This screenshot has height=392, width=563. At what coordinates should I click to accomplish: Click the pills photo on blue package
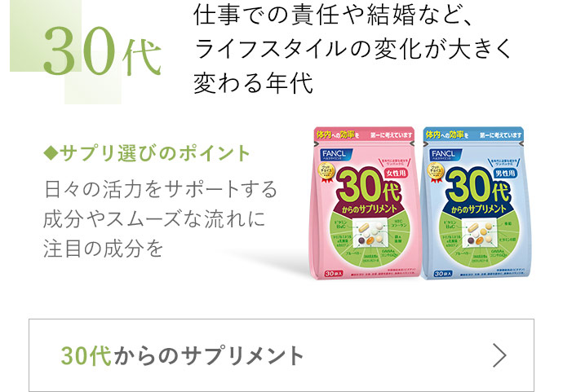coord(478,234)
